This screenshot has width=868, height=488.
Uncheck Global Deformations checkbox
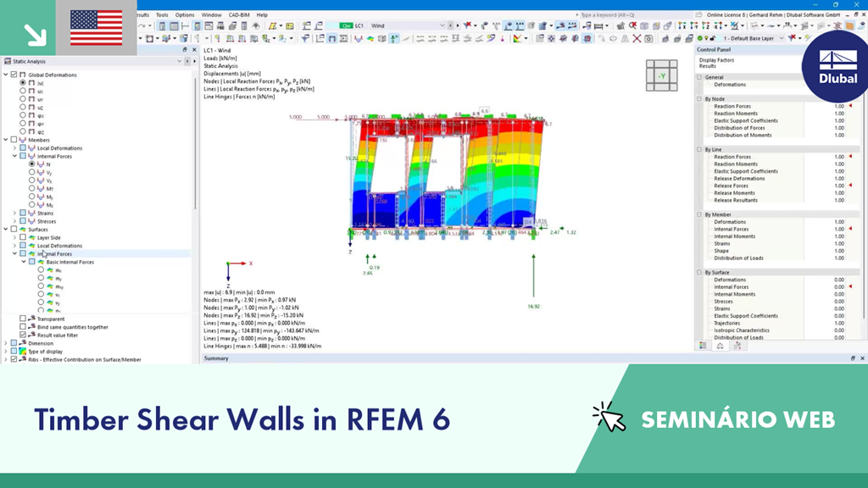pyautogui.click(x=14, y=75)
